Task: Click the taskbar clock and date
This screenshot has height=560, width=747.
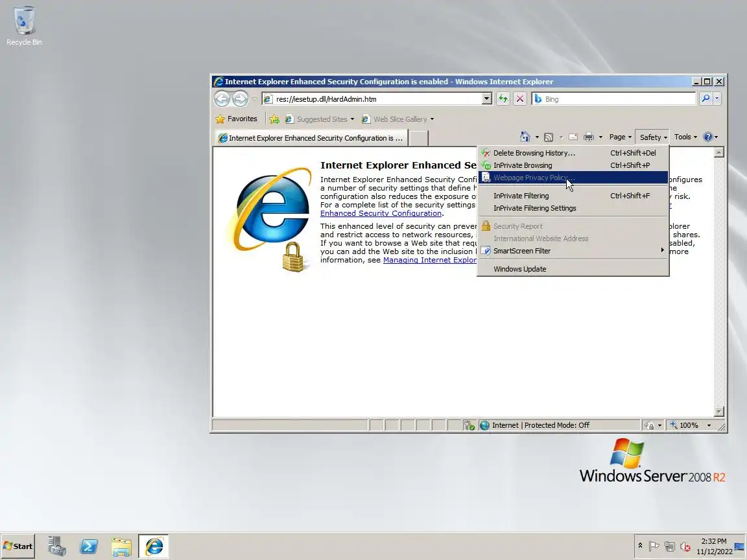Action: 714,546
